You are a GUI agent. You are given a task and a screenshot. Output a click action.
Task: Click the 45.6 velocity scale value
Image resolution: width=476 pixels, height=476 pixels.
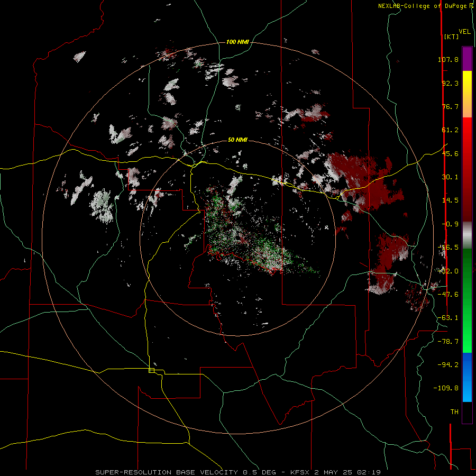(450, 153)
